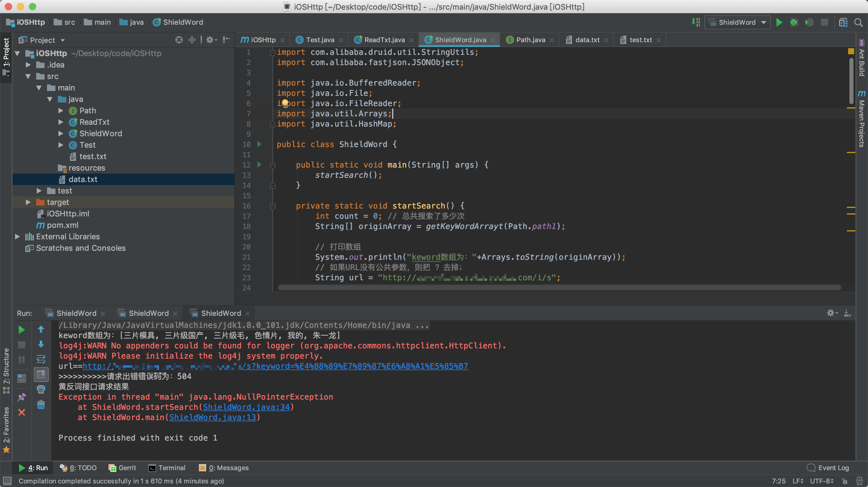Screen dimensions: 868x487
Task: Expand the target folder in tree
Action: (28, 202)
